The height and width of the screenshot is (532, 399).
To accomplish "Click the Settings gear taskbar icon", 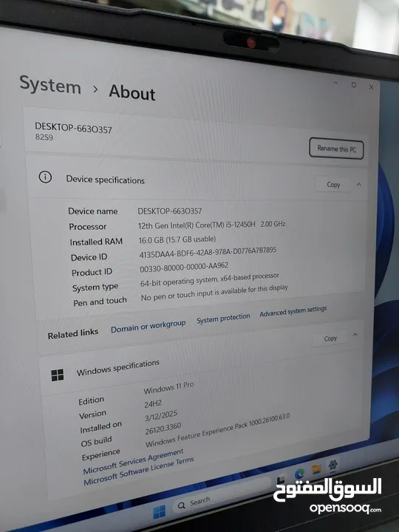I will pyautogui.click(x=332, y=465).
